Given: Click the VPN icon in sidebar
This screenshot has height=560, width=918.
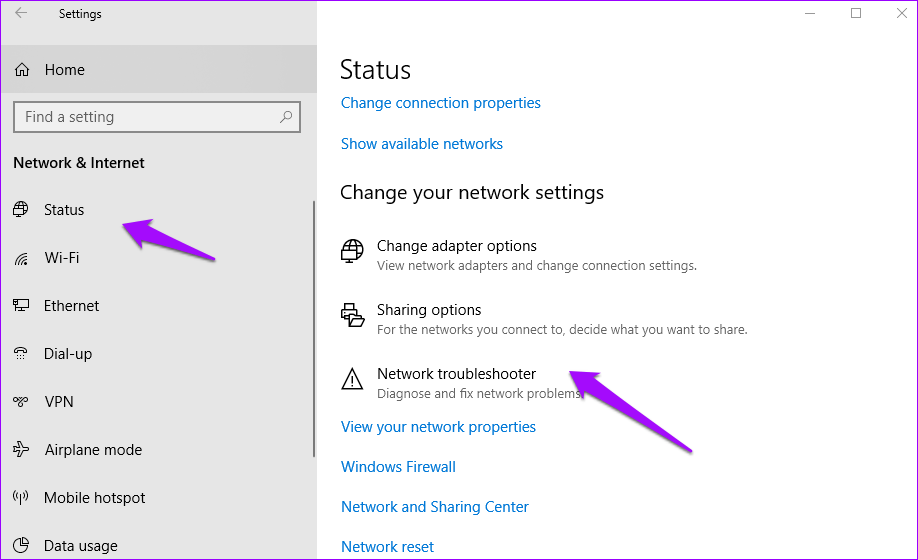Looking at the screenshot, I should [x=21, y=402].
